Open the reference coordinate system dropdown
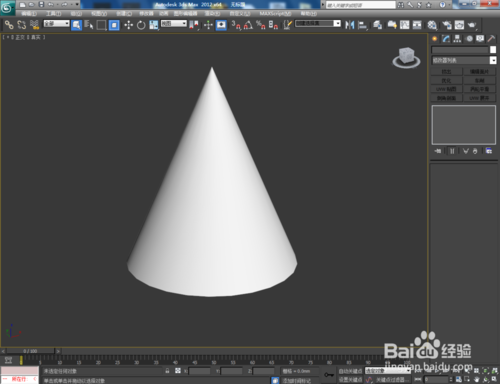The width and height of the screenshot is (500, 384). (x=174, y=24)
